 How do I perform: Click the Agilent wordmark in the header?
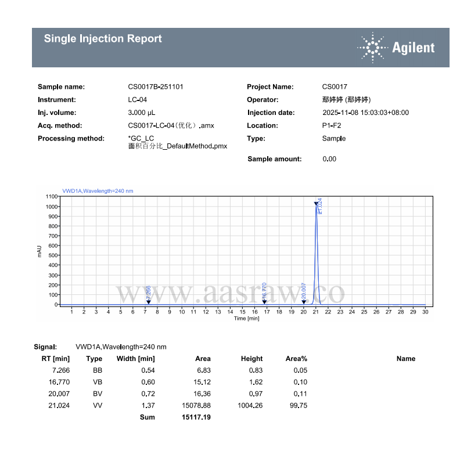coord(413,48)
